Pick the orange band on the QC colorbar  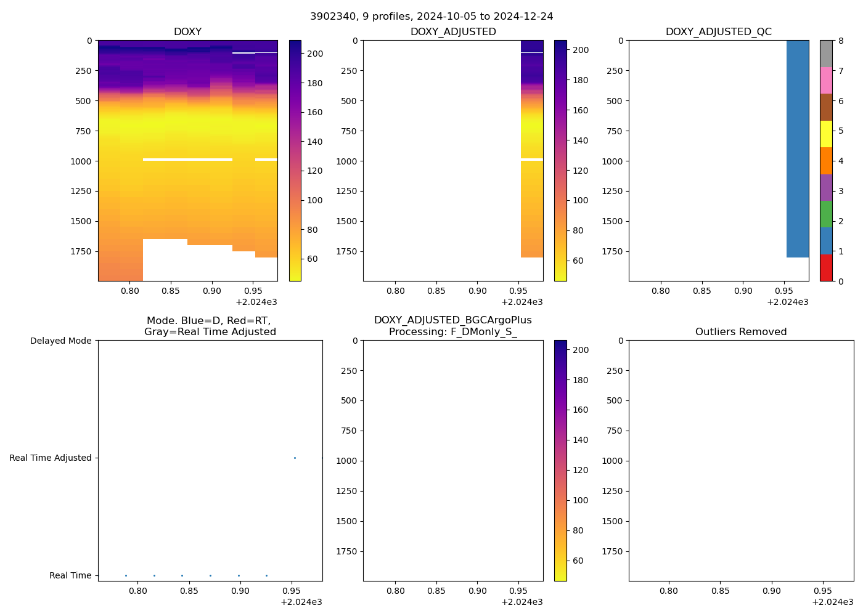[x=826, y=161]
